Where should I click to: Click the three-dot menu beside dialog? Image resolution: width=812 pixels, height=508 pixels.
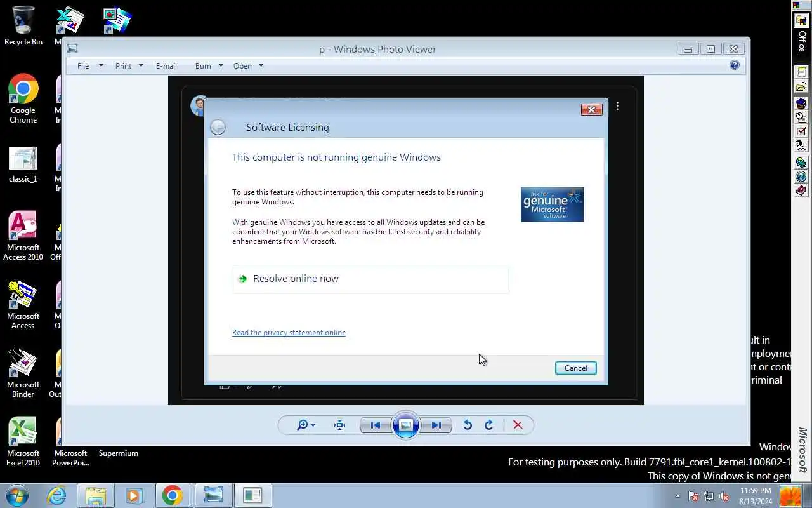617,106
